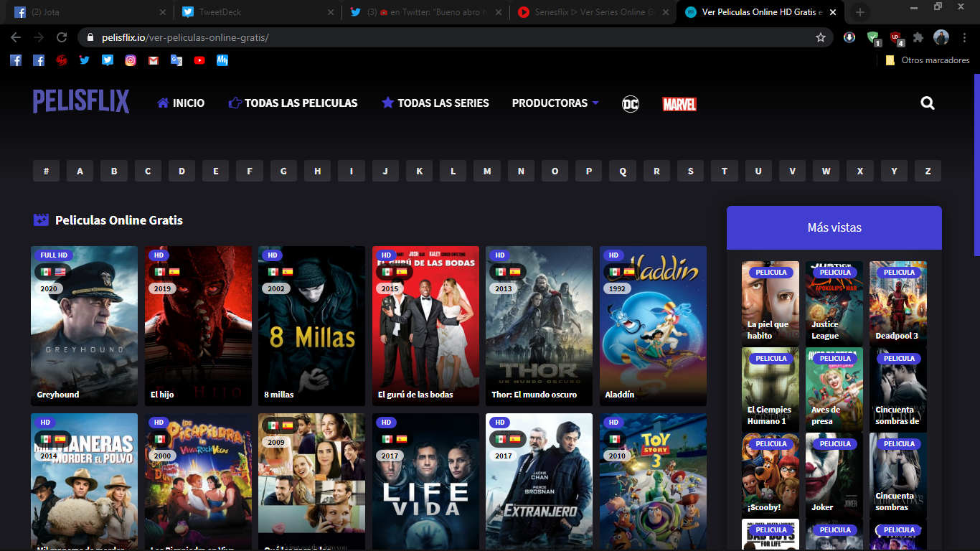Open the Aladdín movie poster
The height and width of the screenshot is (551, 980).
tap(653, 326)
